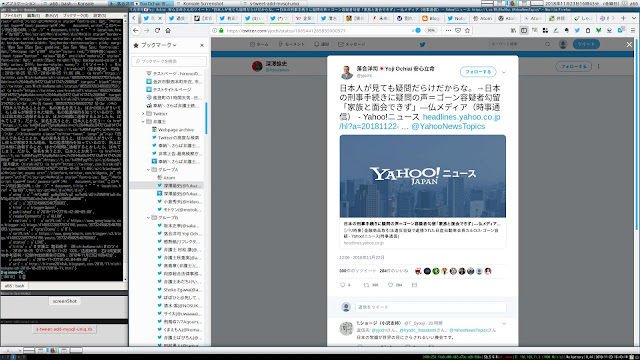Open a new browser tab with plus

coord(623,18)
